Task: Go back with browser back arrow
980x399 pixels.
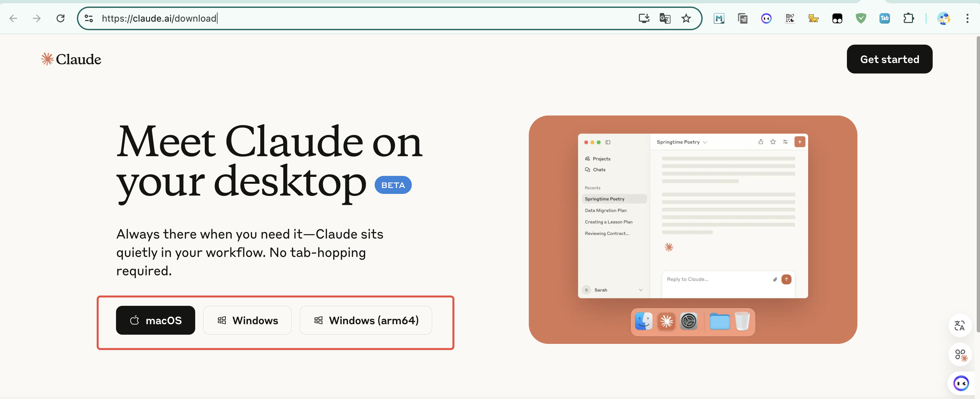Action: tap(13, 18)
